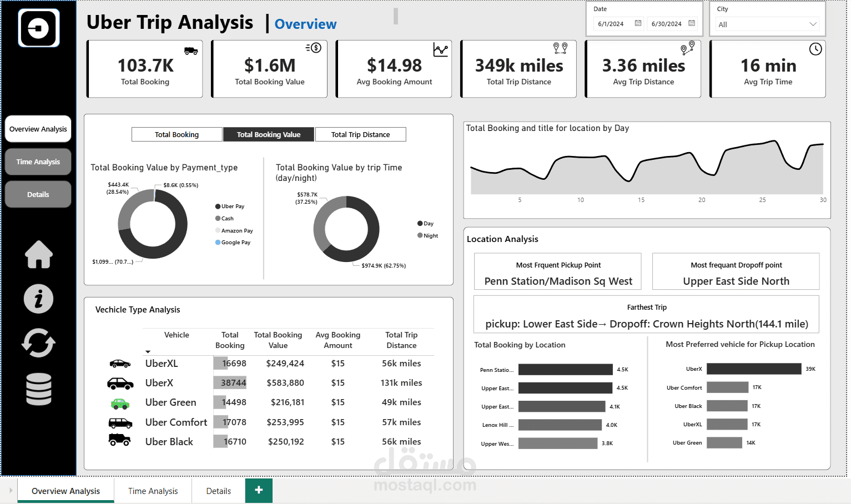Click the Night legend marker in the trip time chart
Viewport: 851px width, 504px height.
(420, 236)
